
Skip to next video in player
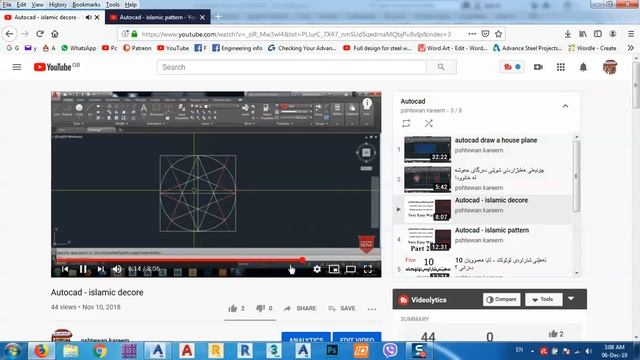point(100,269)
